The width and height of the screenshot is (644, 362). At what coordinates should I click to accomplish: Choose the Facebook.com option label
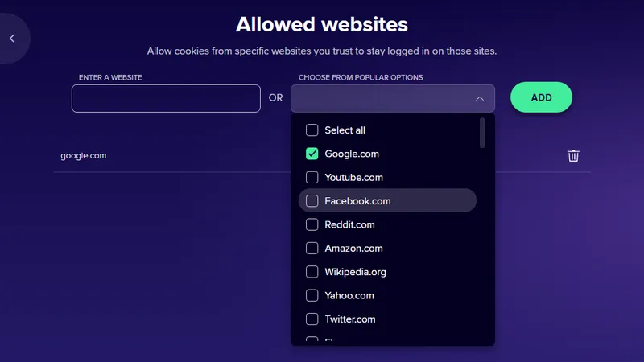click(357, 201)
